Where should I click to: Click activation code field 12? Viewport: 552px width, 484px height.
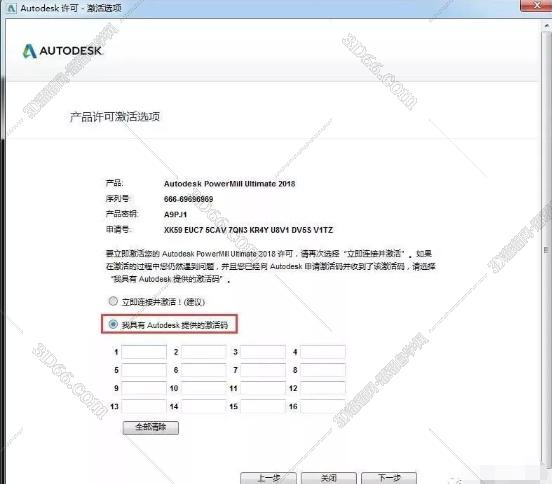coord(323,388)
